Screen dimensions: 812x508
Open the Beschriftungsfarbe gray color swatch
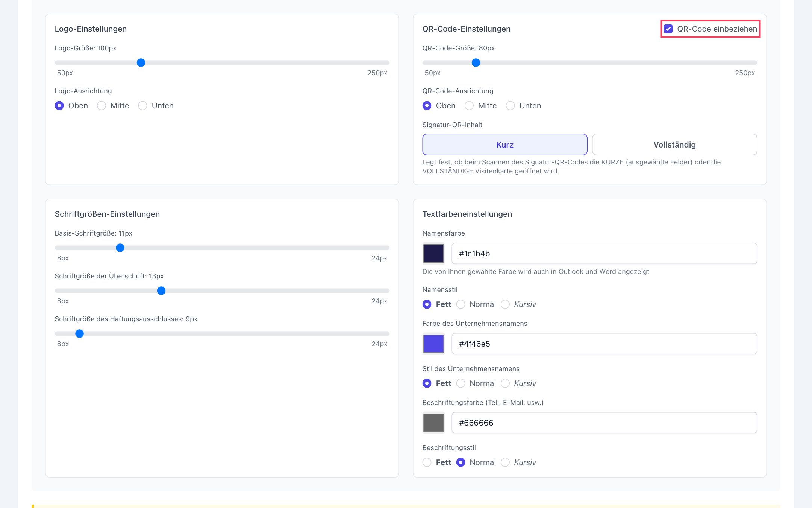(x=433, y=423)
